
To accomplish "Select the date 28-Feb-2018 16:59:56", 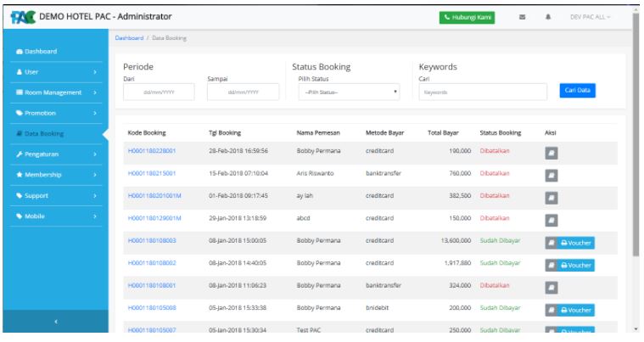I will [x=238, y=151].
